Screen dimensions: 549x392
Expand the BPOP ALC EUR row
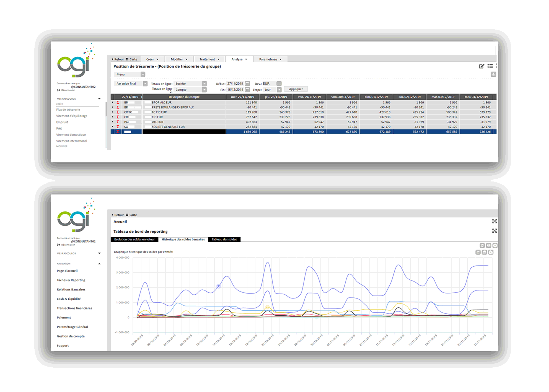112,102
